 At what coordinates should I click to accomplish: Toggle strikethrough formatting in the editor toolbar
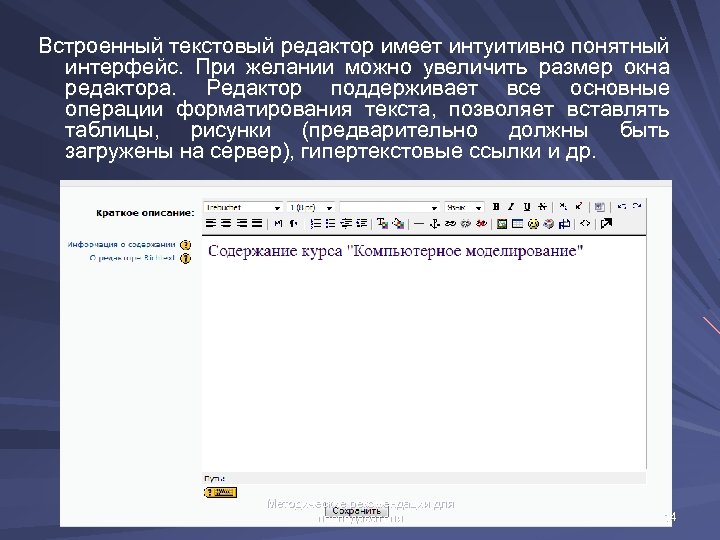coord(542,207)
